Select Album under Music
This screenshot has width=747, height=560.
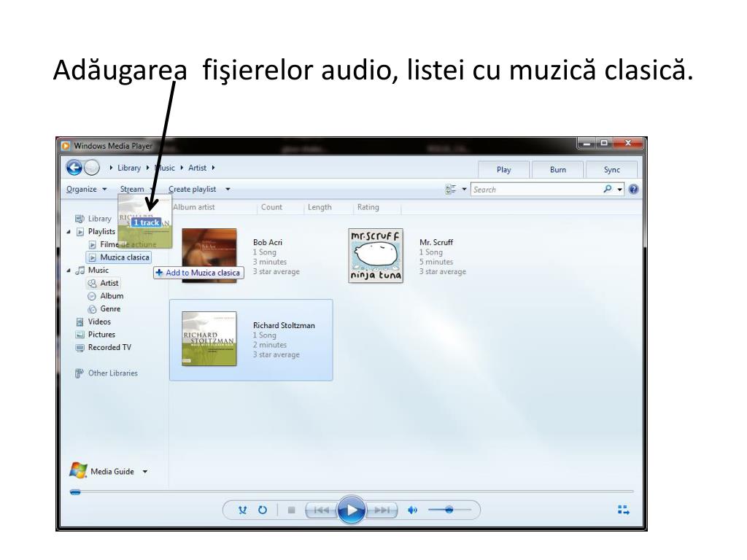tap(112, 296)
